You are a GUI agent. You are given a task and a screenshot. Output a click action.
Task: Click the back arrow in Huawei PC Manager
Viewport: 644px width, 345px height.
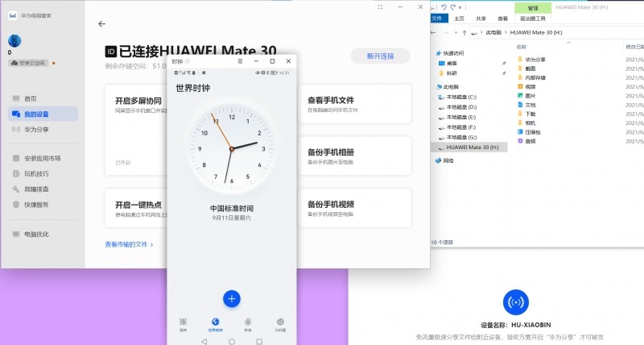point(101,24)
